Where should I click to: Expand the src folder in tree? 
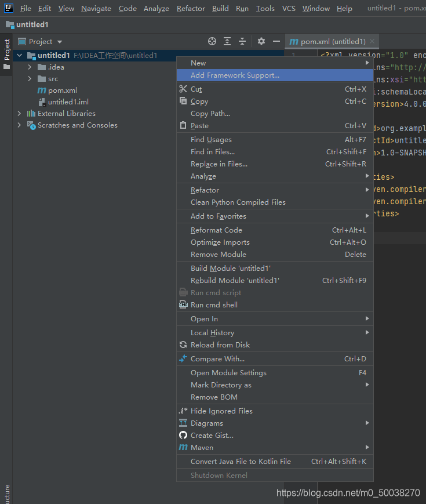30,79
